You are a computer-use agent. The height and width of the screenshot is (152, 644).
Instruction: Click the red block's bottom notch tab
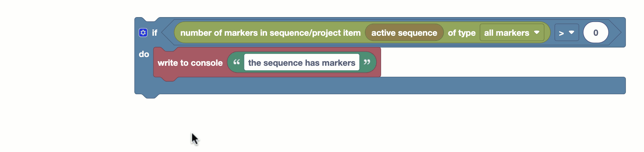tap(169, 79)
